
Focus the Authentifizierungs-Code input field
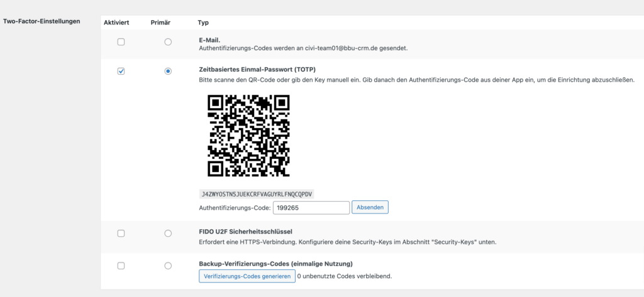[311, 208]
